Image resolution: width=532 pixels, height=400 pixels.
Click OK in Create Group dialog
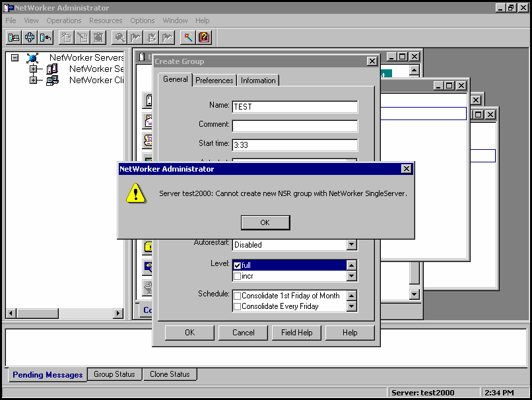pos(189,333)
